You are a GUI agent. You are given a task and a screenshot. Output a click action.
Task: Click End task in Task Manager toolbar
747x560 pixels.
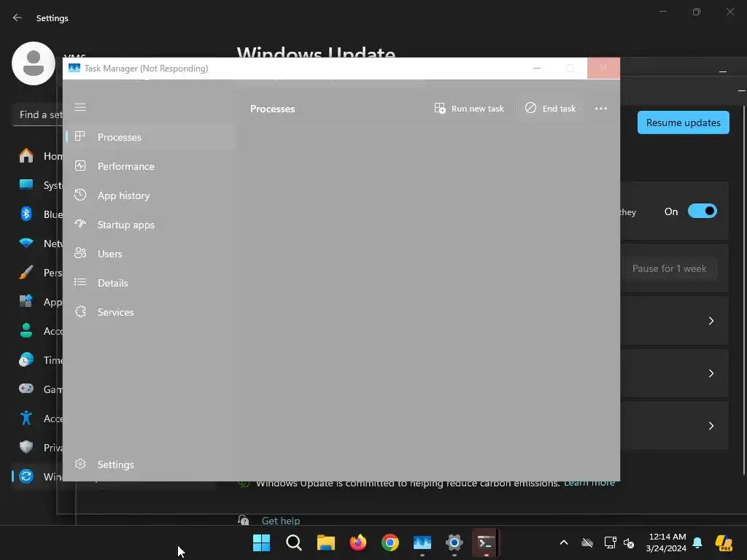point(550,109)
